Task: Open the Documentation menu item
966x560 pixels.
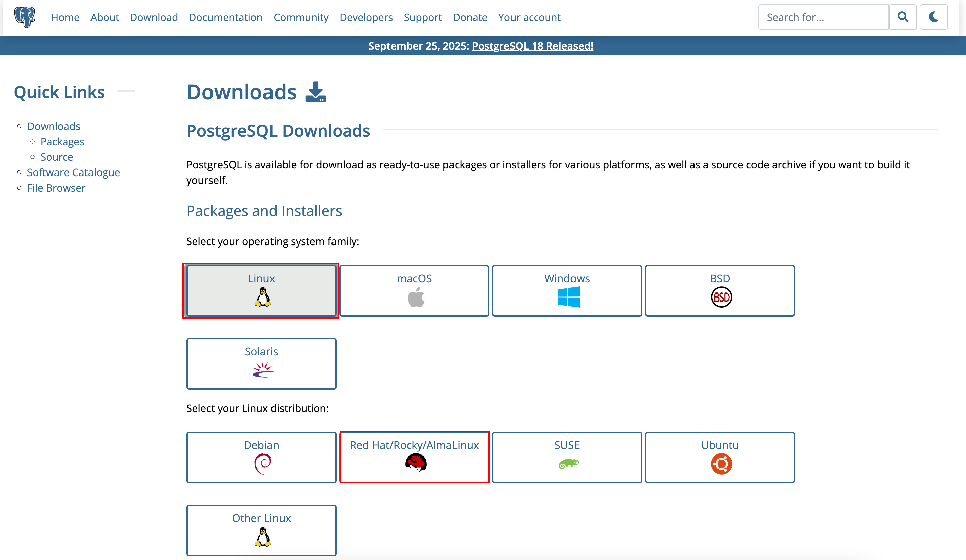Action: pyautogui.click(x=225, y=18)
